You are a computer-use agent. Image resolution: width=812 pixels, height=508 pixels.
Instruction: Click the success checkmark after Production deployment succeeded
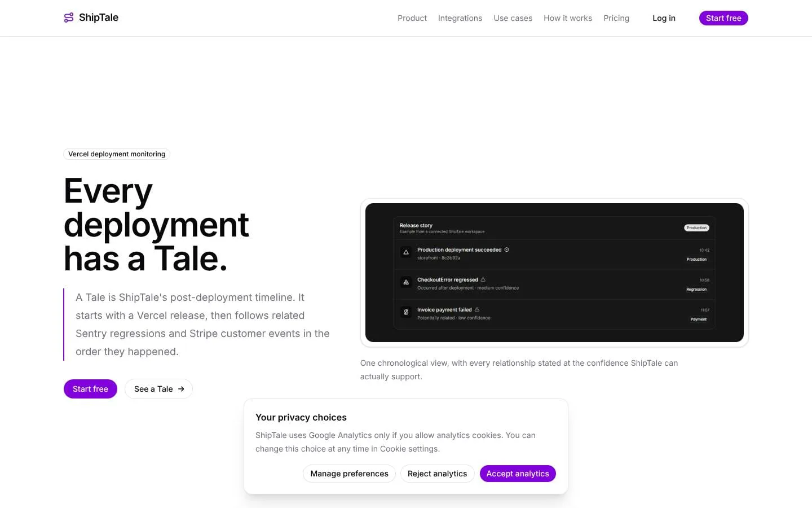coord(506,249)
